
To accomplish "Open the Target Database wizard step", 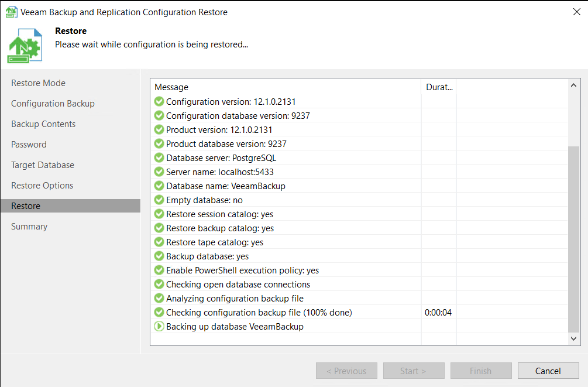I will point(43,165).
